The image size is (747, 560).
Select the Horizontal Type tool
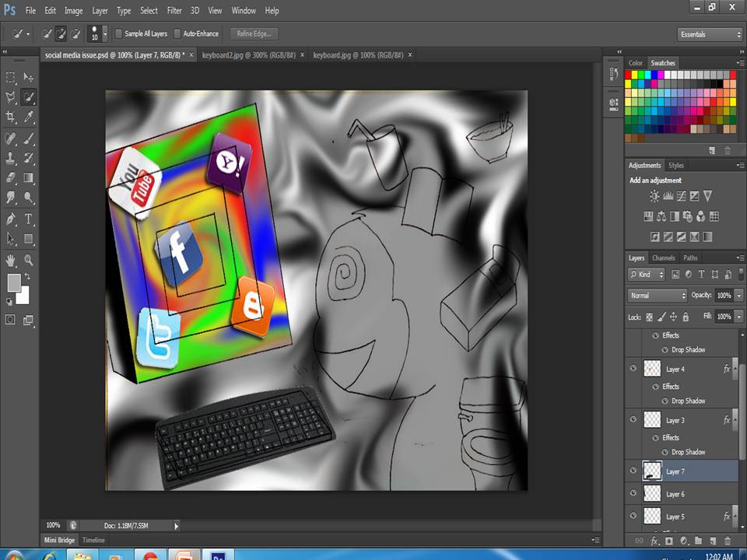(29, 219)
